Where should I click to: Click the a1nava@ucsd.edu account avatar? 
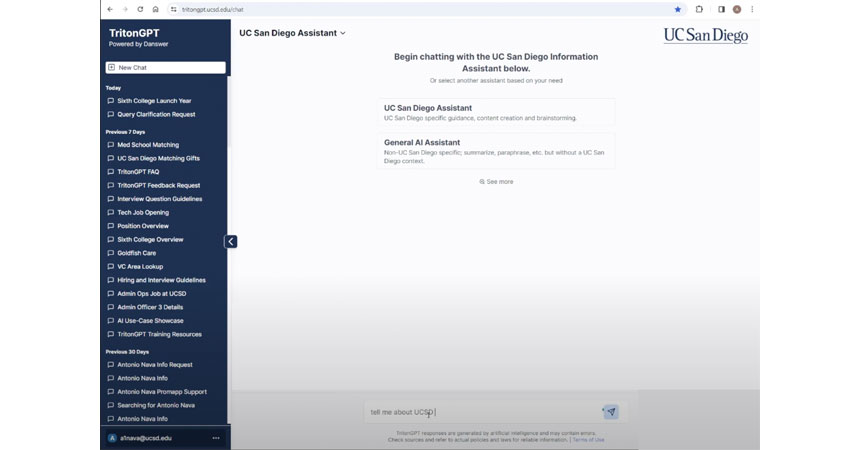point(112,438)
